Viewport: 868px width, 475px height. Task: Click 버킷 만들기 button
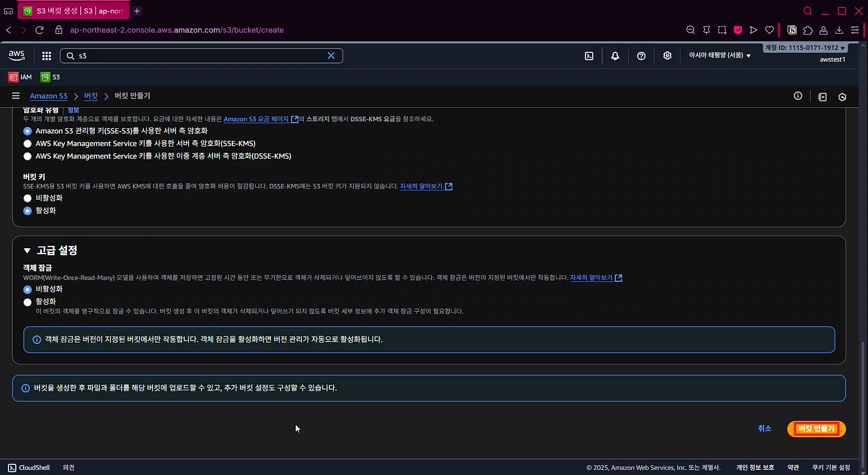(816, 429)
